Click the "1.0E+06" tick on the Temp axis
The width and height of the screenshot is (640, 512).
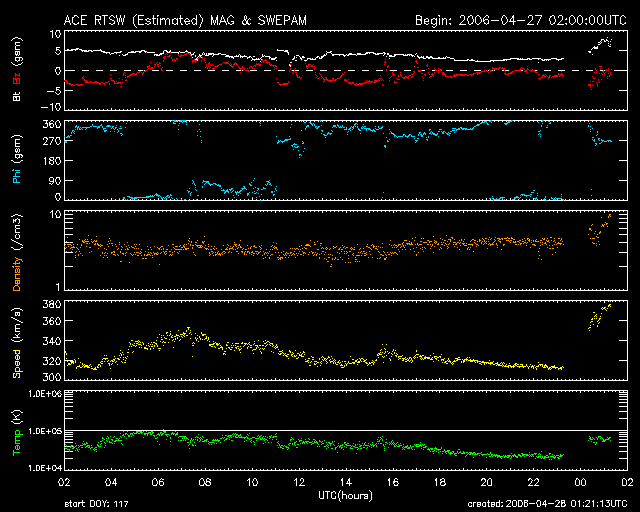click(x=45, y=394)
